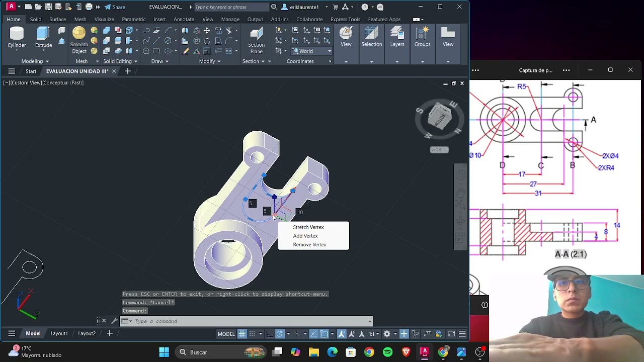Viewport: 644px width, 362px height.
Task: Click the first Solid Editing icon
Action: (x=107, y=31)
